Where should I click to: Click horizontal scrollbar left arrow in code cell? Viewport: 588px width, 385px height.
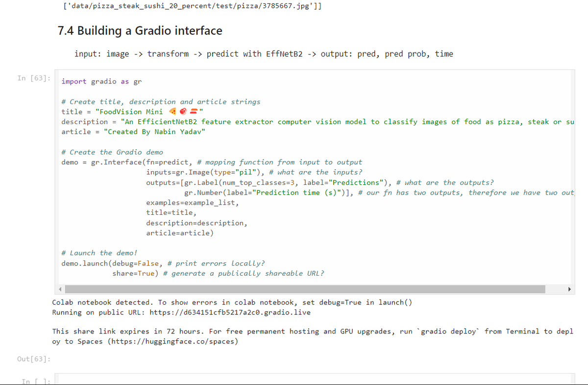click(x=61, y=289)
